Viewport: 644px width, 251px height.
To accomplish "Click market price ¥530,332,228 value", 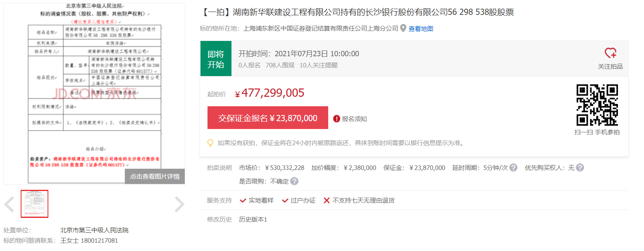I will coord(284,167).
